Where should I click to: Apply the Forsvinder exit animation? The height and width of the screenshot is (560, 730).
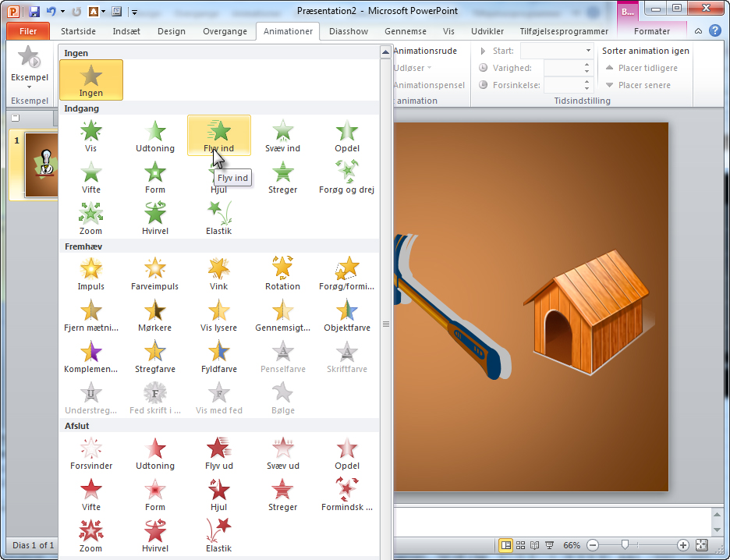(91, 453)
